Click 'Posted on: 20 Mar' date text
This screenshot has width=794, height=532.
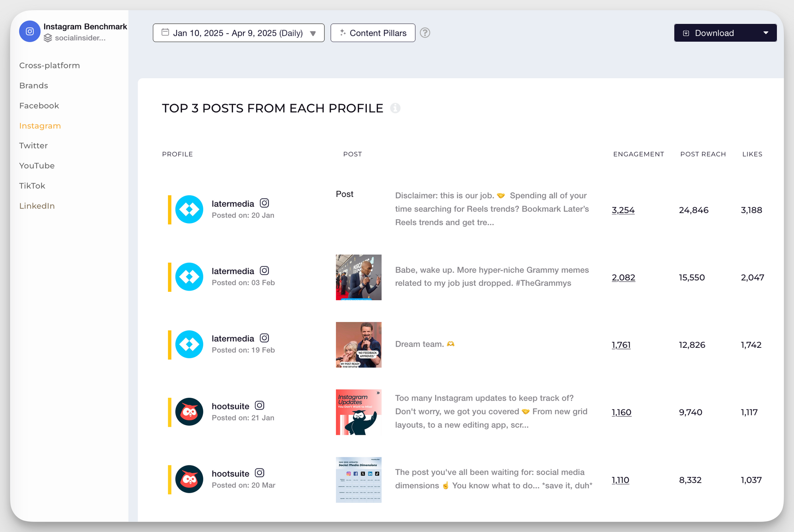point(243,485)
